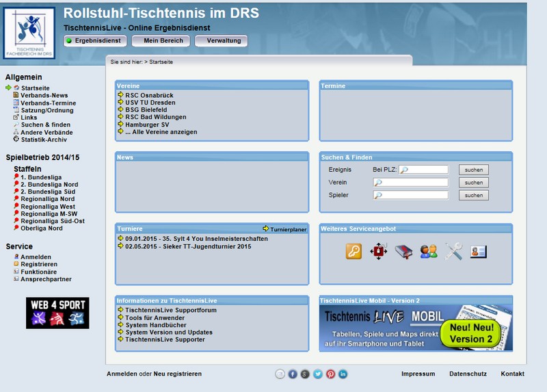
Task: Open the Impressum footer link
Action: click(x=418, y=374)
